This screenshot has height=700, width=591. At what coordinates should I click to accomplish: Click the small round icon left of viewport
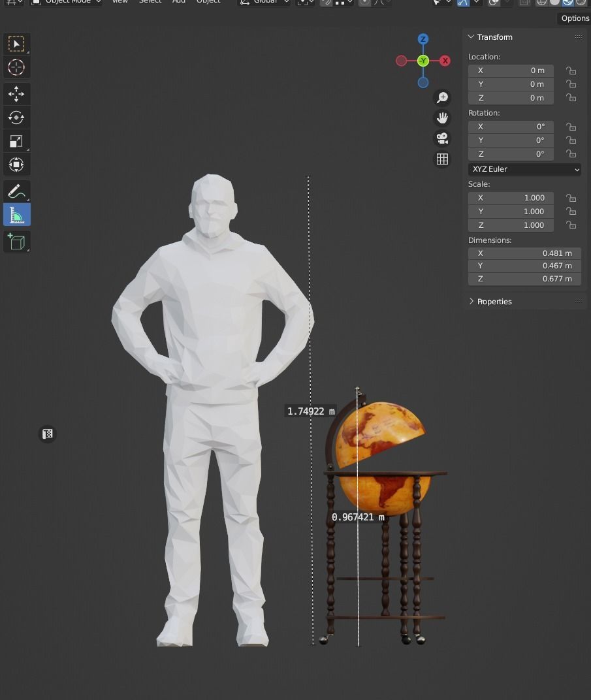point(47,434)
